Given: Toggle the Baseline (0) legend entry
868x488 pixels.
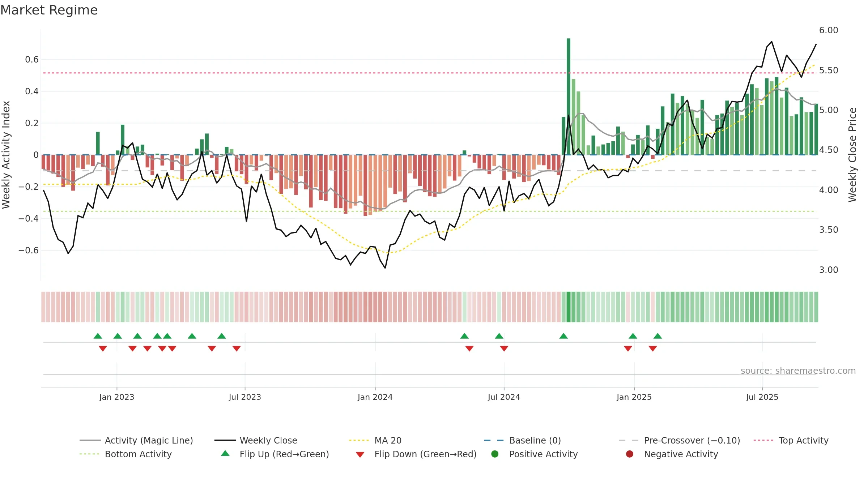Looking at the screenshot, I should [522, 440].
